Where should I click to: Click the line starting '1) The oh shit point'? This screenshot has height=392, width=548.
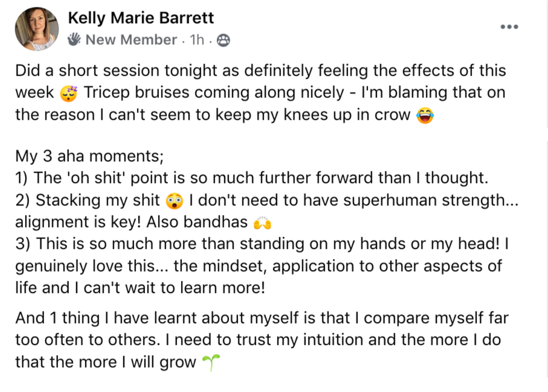point(252,178)
